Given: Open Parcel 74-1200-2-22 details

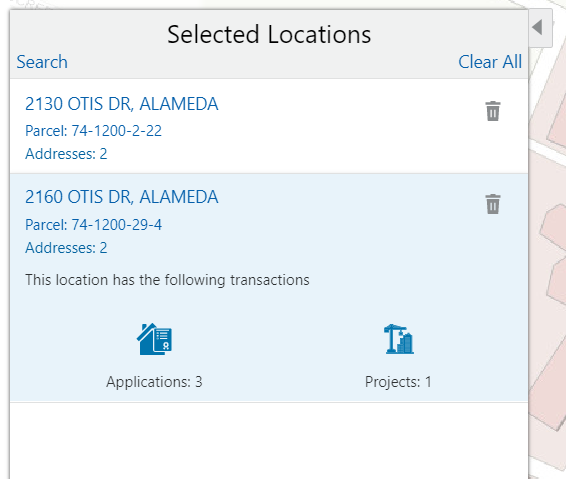Looking at the screenshot, I should point(93,131).
